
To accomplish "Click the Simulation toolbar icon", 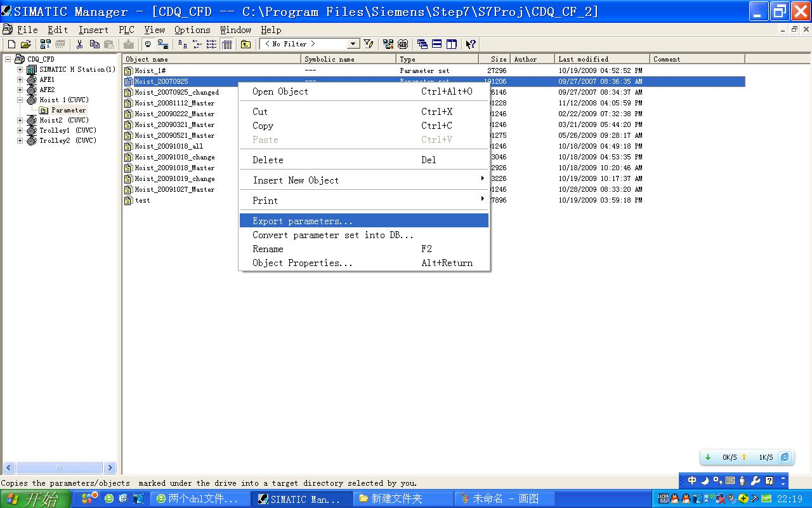I will [403, 44].
